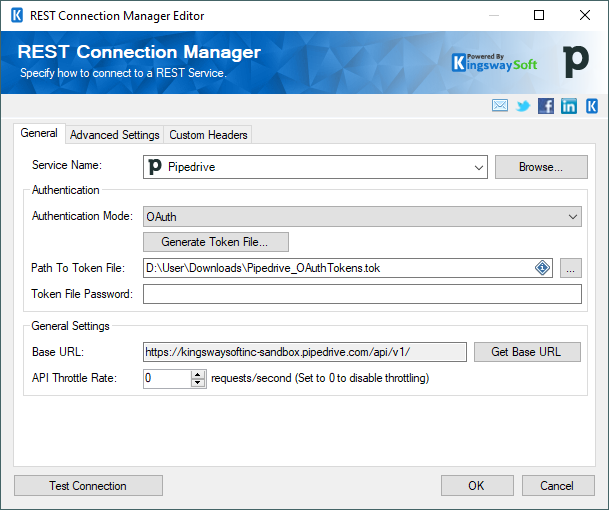Viewport: 609px width, 510px height.
Task: Open the KingswaySoft K icon beside LinkedIn
Action: pyautogui.click(x=592, y=106)
